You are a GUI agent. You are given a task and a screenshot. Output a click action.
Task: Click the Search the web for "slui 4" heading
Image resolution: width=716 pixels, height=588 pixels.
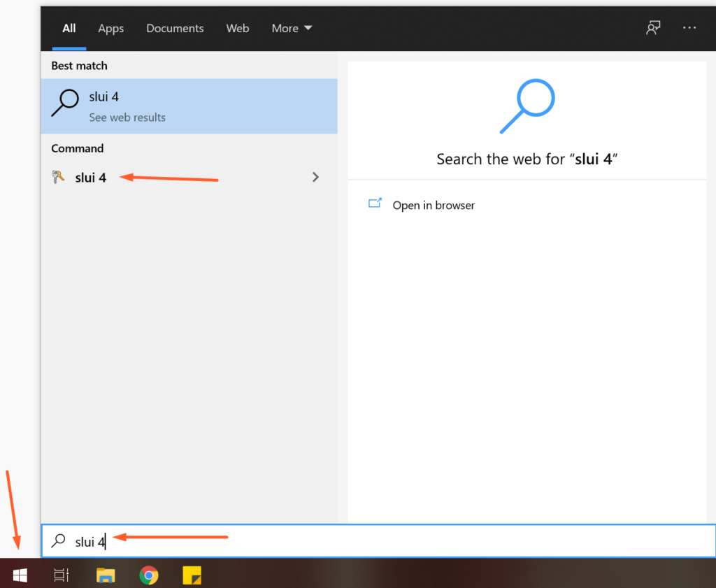[527, 159]
